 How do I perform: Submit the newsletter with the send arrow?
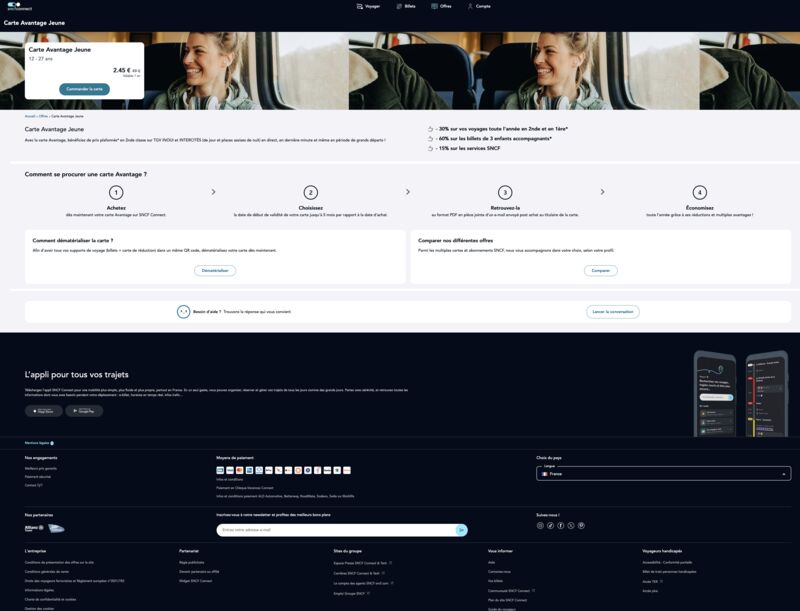tap(461, 530)
